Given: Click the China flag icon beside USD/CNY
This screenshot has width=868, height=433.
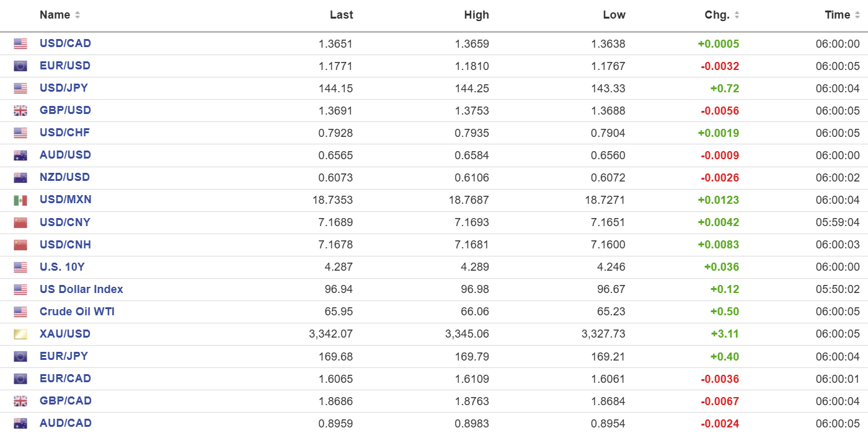Looking at the screenshot, I should tap(20, 222).
